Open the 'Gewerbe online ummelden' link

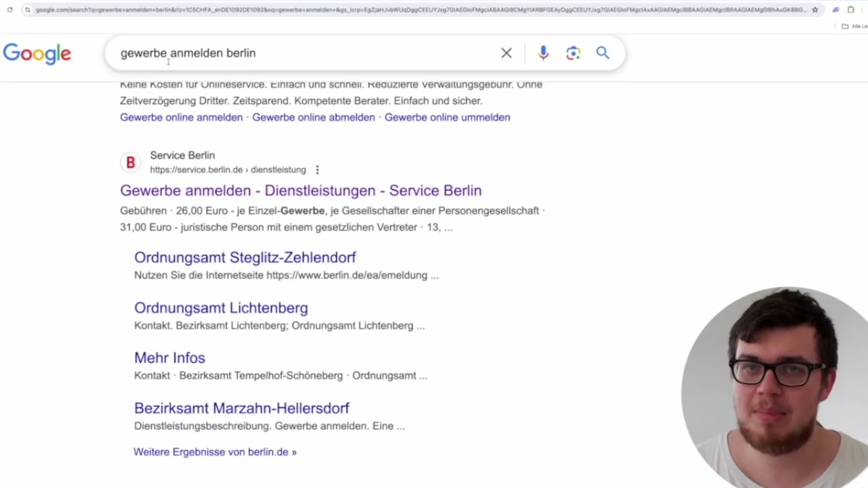447,117
